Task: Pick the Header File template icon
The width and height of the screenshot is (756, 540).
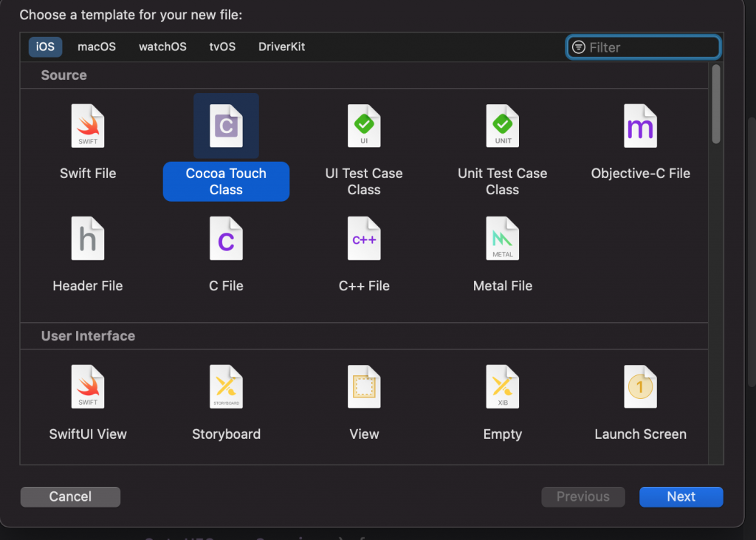Action: 88,239
